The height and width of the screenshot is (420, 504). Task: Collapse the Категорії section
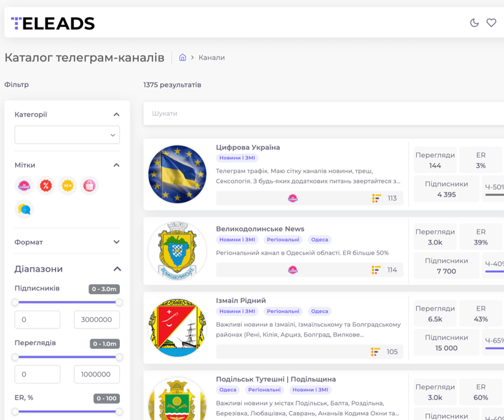coord(116,114)
